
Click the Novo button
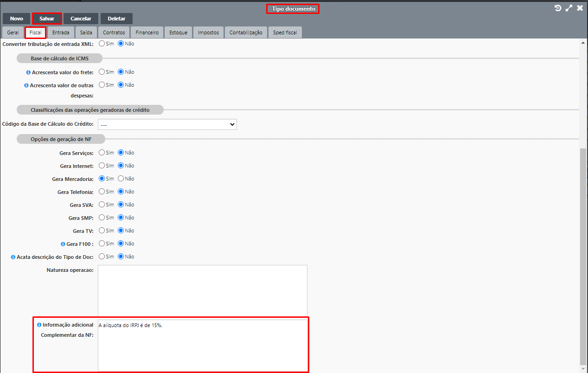[x=16, y=19]
